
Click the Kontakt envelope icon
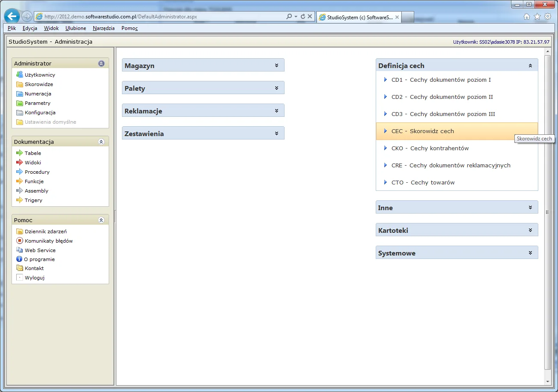[19, 268]
